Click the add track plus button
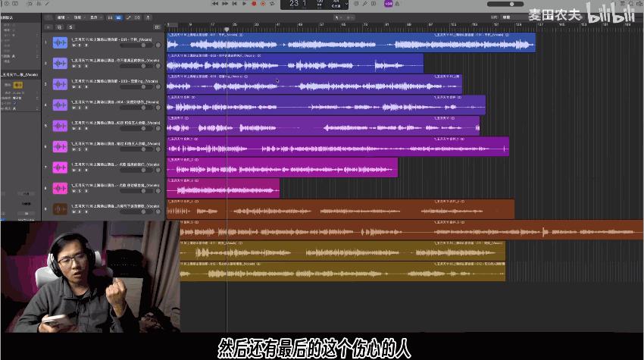 pyautogui.click(x=48, y=27)
